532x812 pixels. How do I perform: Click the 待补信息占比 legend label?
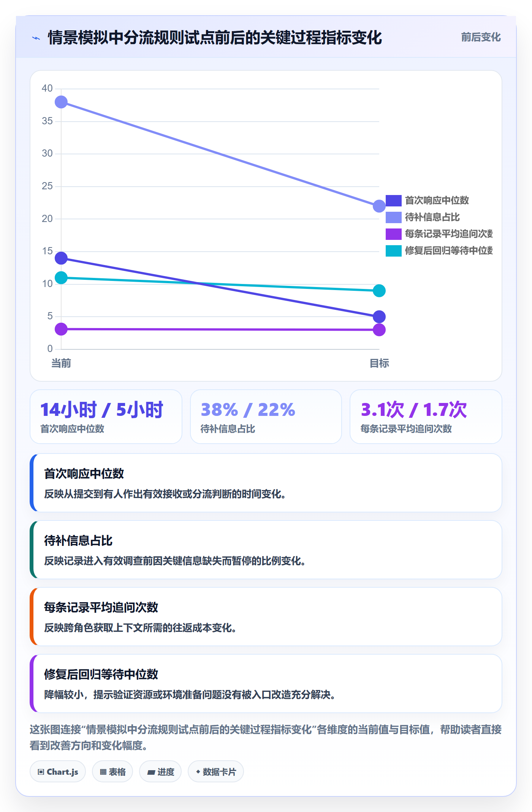[432, 217]
